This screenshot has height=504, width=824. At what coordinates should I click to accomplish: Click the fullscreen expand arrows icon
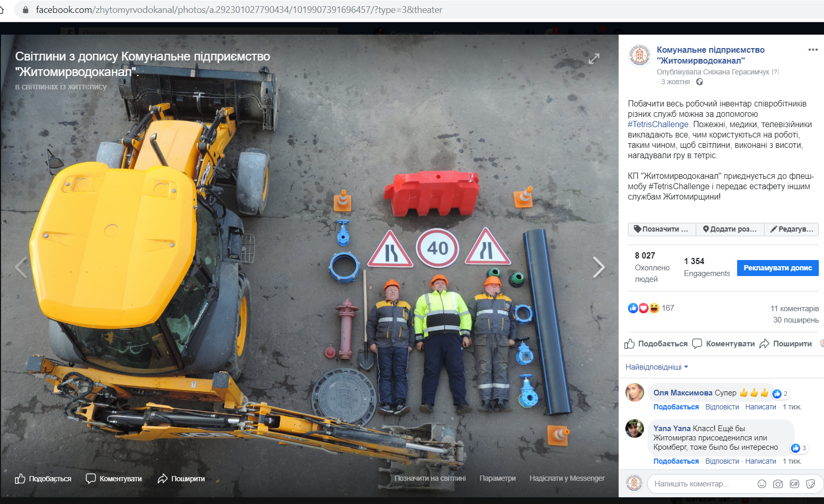[594, 59]
